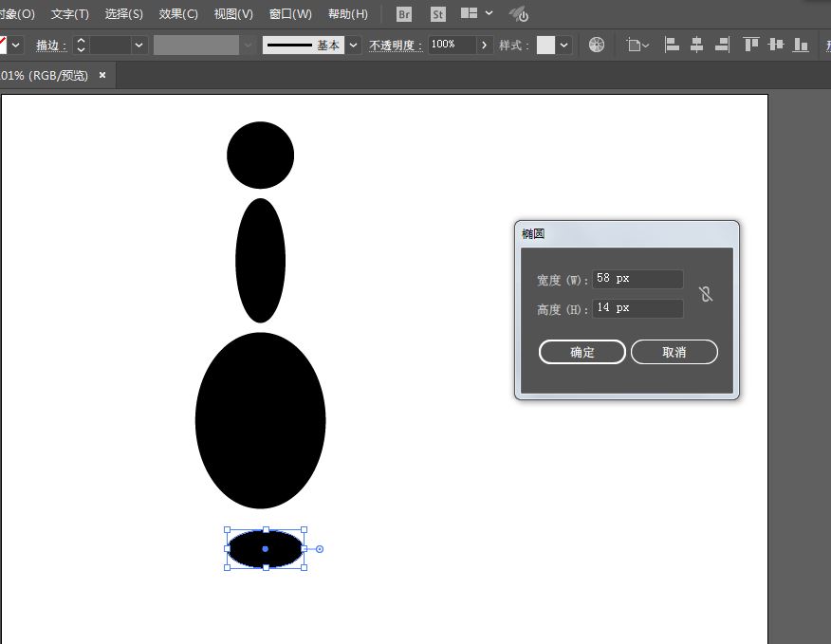This screenshot has width=831, height=644.
Task: Open Adobe Stock via the St icon
Action: pyautogui.click(x=437, y=13)
